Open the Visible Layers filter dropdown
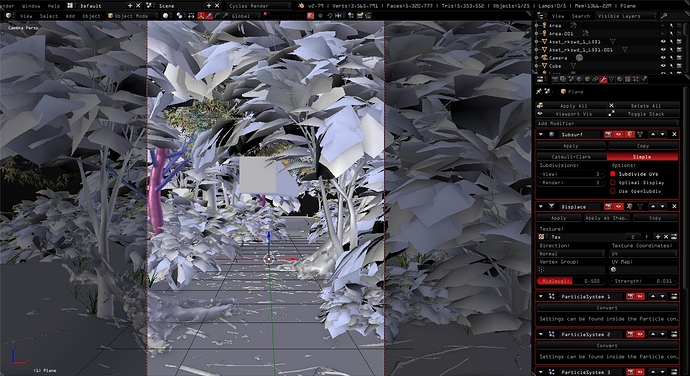Viewport: 690px width, 376px height. [x=627, y=16]
